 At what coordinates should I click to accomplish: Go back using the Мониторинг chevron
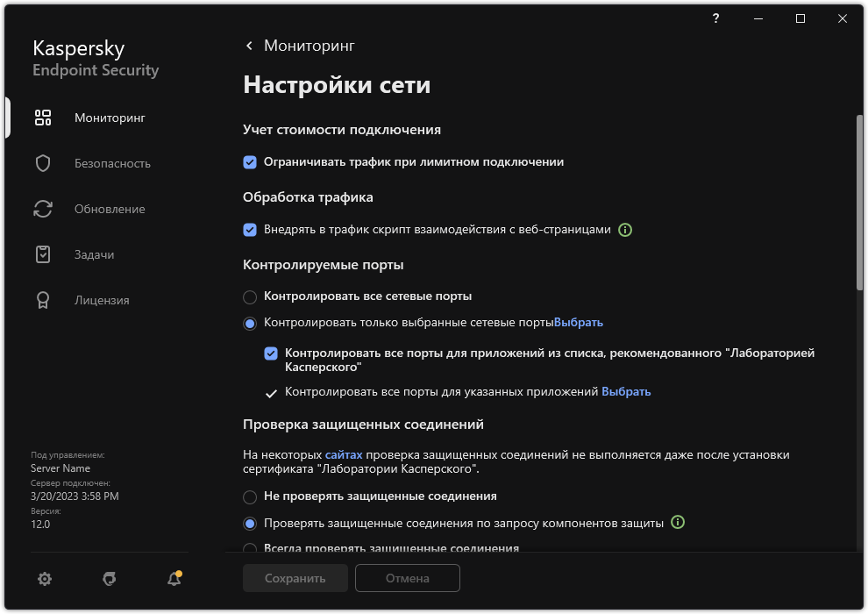(x=248, y=45)
